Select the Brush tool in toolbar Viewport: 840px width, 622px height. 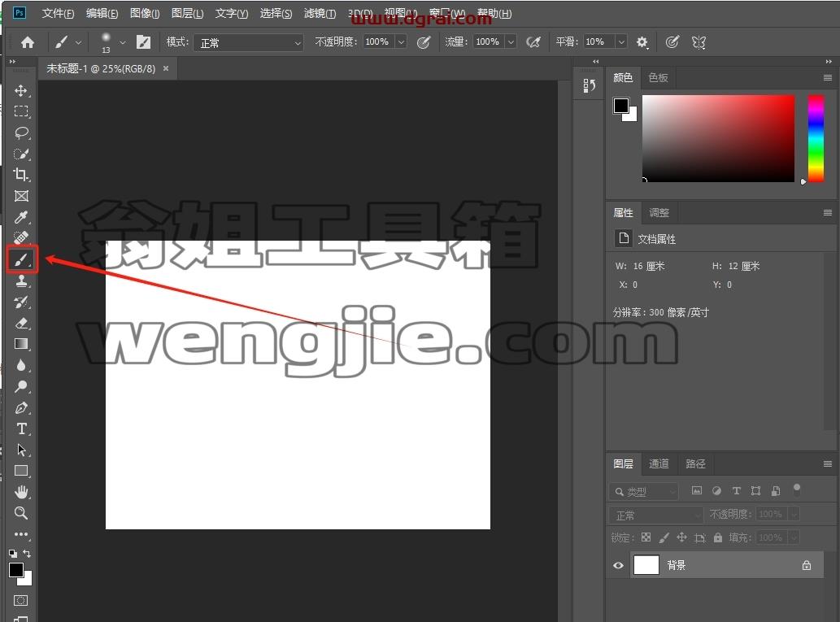pos(21,260)
